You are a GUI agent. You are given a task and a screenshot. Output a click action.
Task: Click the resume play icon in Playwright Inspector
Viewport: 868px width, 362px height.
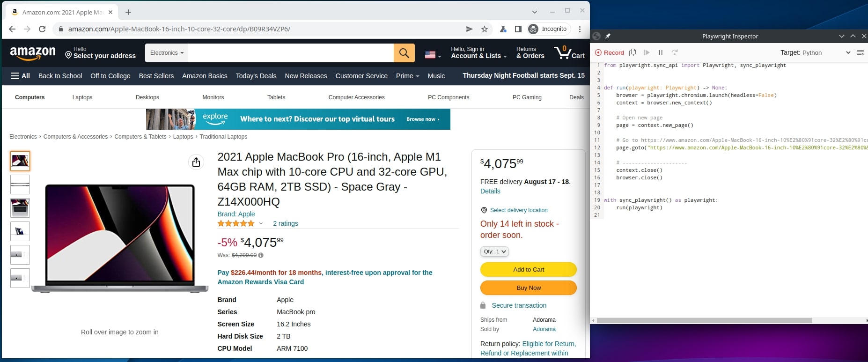647,52
